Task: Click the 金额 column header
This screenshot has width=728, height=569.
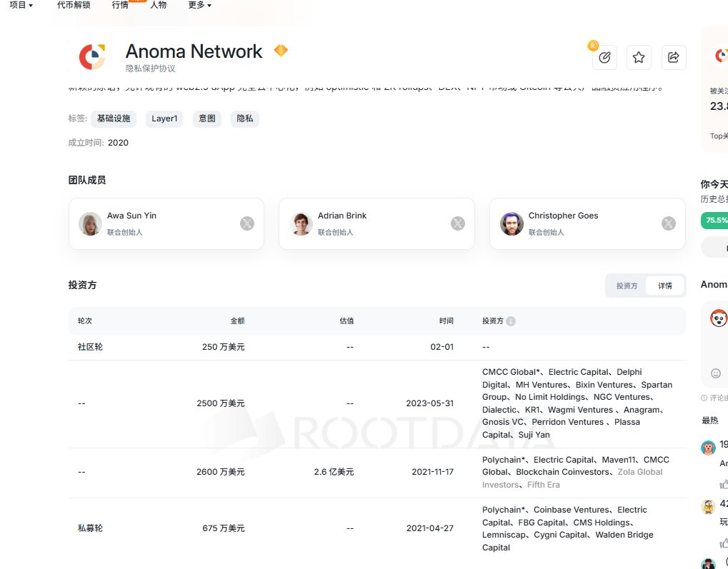Action: (237, 321)
